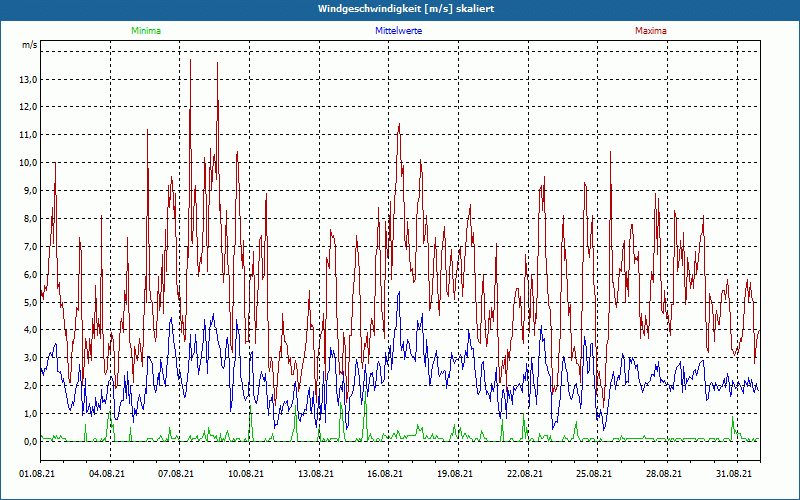Click the 3,0 y-axis value

click(30, 358)
